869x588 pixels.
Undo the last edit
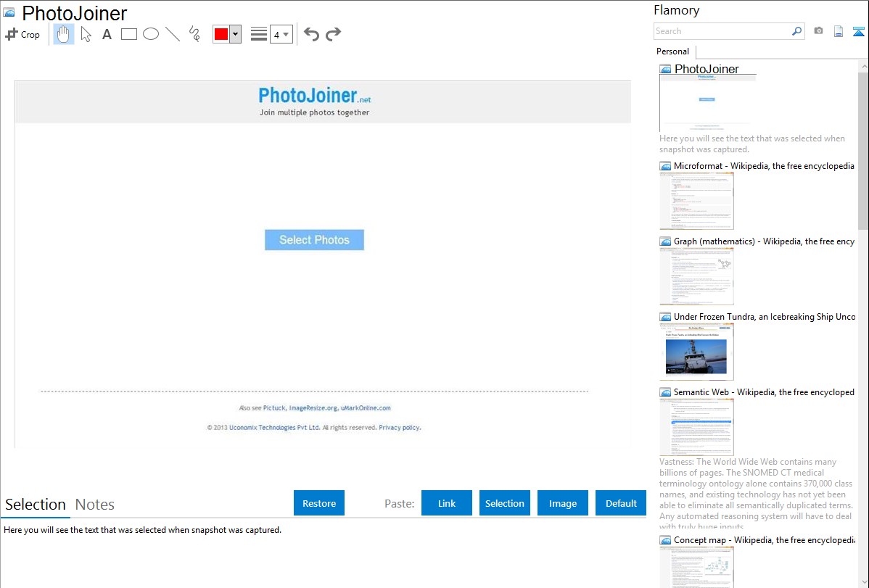311,34
